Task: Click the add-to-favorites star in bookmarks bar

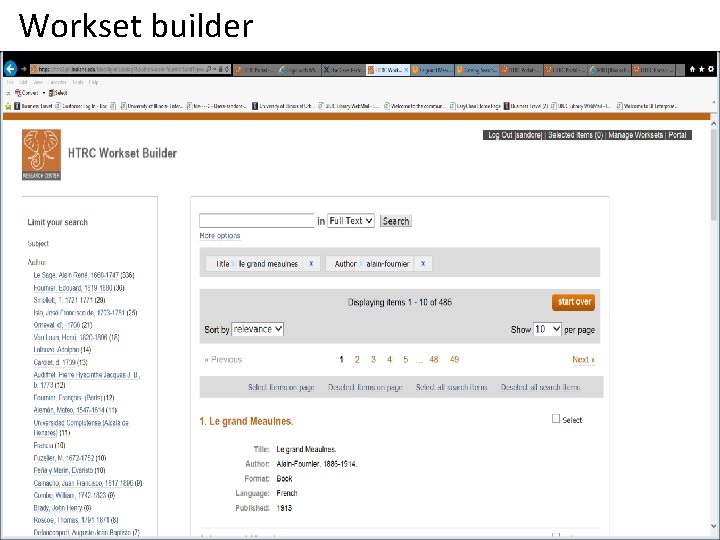Action: click(x=8, y=106)
